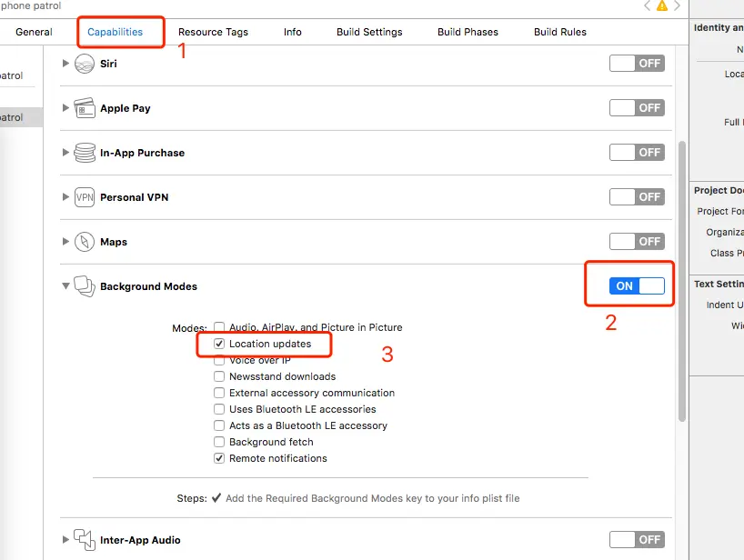Viewport: 744px width, 560px height.
Task: Click the vertical scrollbar in capabilities list
Action: pos(682,273)
